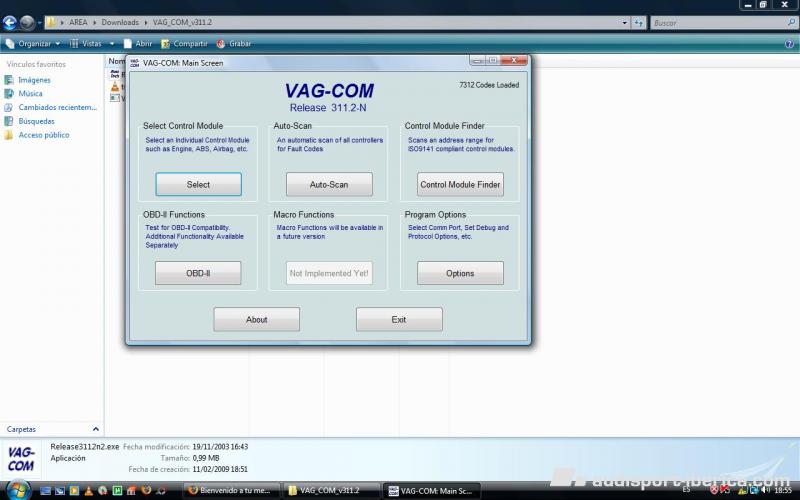This screenshot has height=500, width=800.
Task: Refresh the Explorer folder view
Action: point(639,22)
